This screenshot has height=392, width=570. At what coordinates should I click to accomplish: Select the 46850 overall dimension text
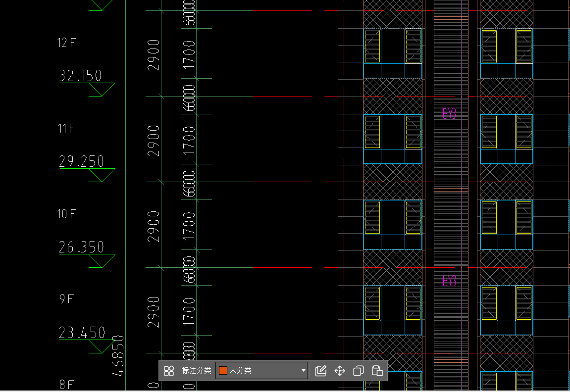coord(118,355)
